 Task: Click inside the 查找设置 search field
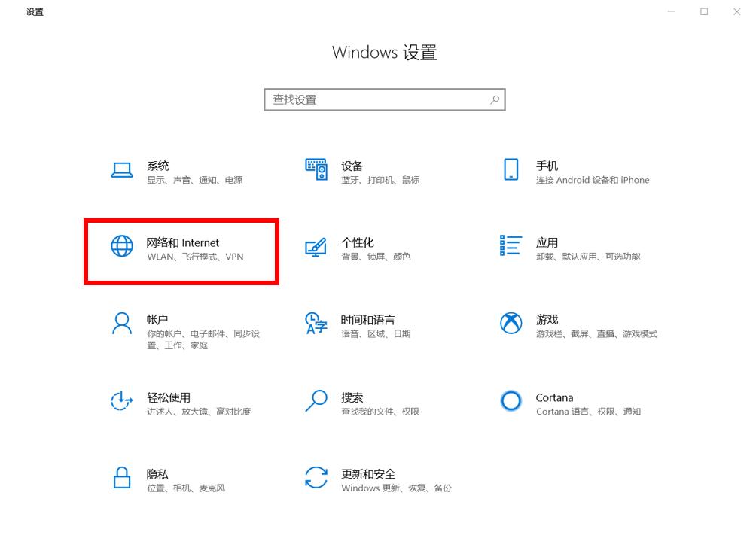click(x=361, y=99)
